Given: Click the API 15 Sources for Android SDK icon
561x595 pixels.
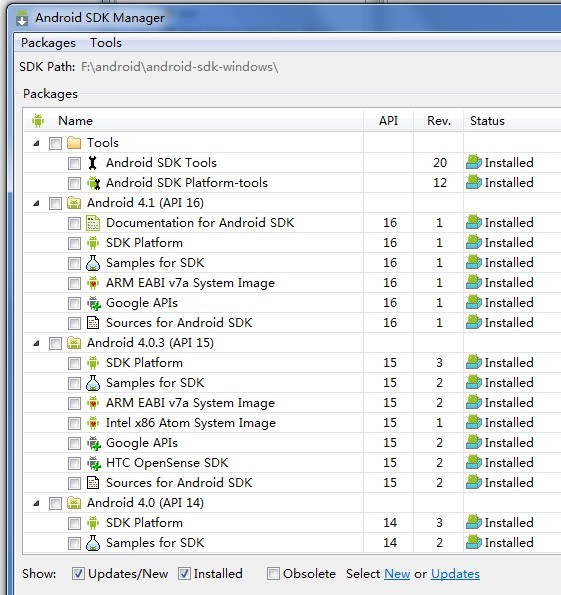Looking at the screenshot, I should pyautogui.click(x=93, y=483).
